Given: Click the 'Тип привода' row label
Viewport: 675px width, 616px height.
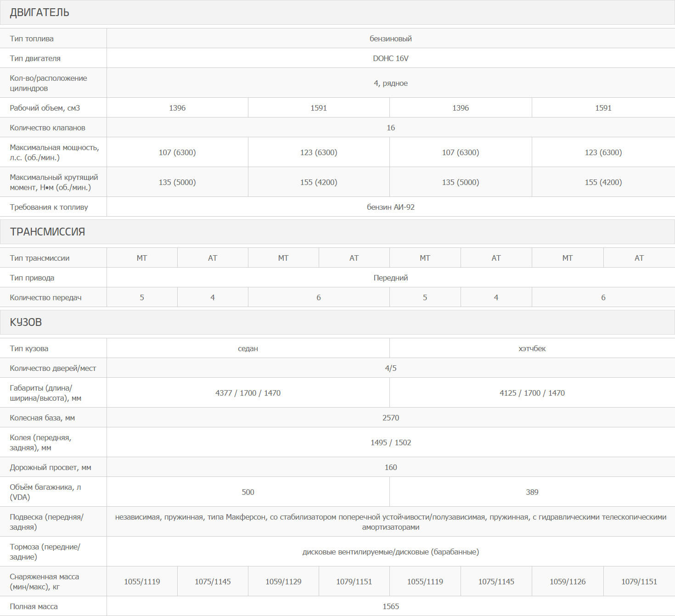Looking at the screenshot, I should click(32, 278).
